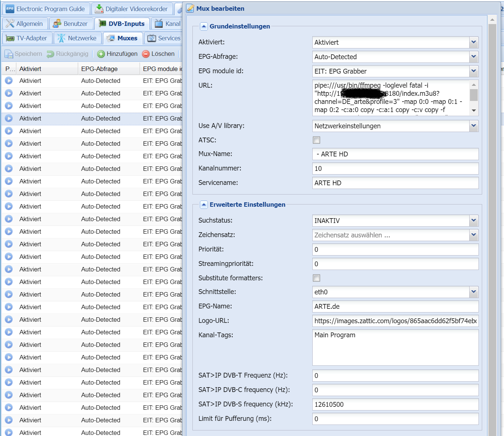
Task: Open the Electronic Program Guide tab
Action: pos(46,9)
